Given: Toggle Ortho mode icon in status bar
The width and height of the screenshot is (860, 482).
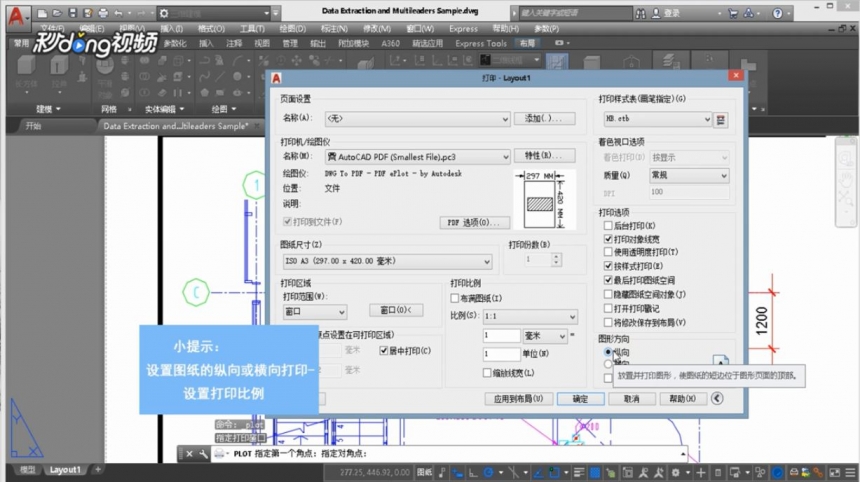Looking at the screenshot, I should (x=473, y=472).
